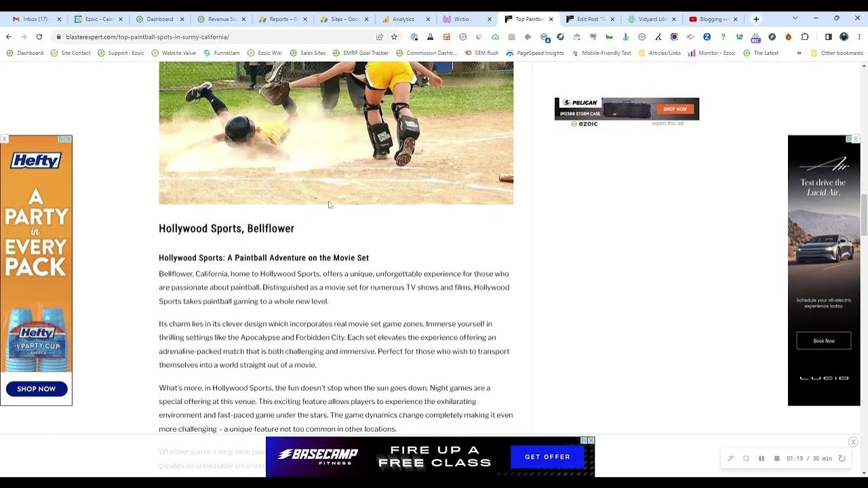The height and width of the screenshot is (488, 868).
Task: Click the green 'bu' extension icon
Action: point(609,37)
